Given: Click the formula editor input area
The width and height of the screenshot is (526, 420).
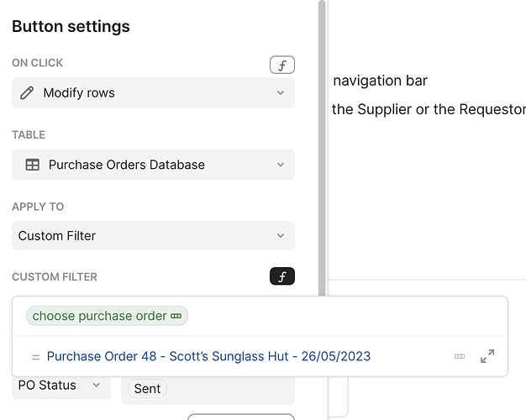Looking at the screenshot, I should [260, 316].
